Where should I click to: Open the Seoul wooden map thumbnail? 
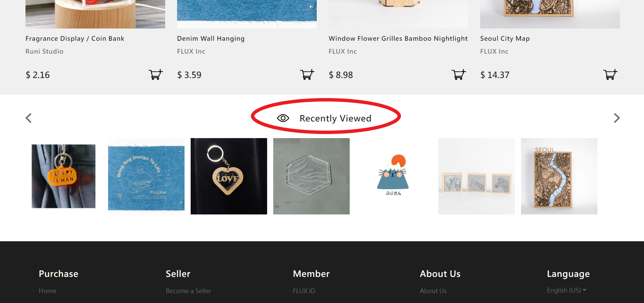[x=559, y=176]
